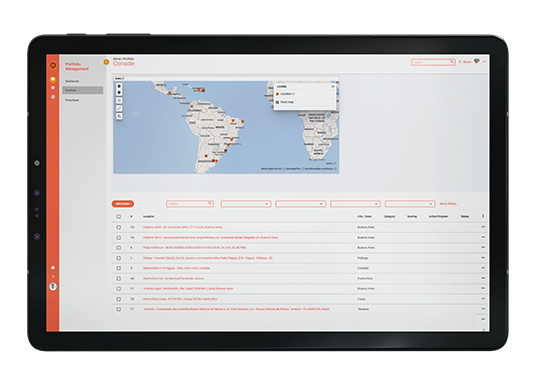Open the Teresina location link in row 17
The width and height of the screenshot is (536, 373).
tap(236, 309)
